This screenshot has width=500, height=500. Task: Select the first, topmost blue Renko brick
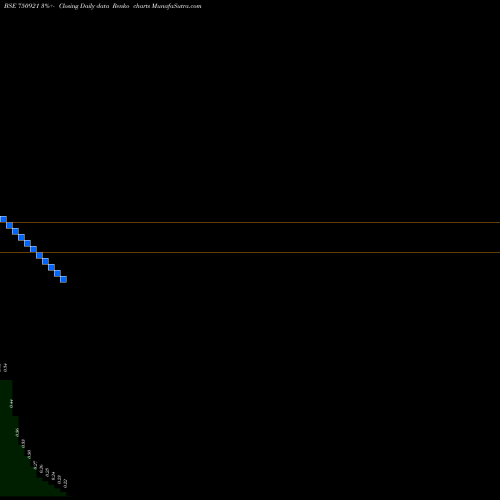click(3, 219)
